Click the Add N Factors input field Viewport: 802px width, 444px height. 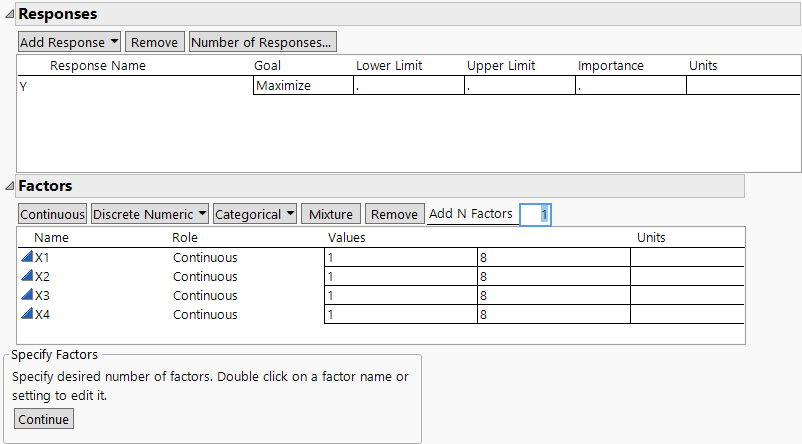(x=535, y=214)
